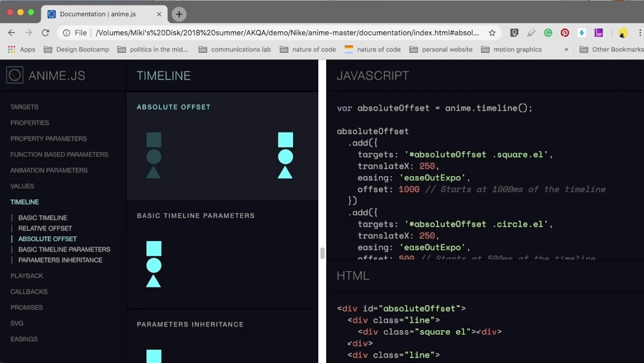Click the bright triangle in the Absolute Offset demo
This screenshot has height=363, width=644.
[x=286, y=172]
